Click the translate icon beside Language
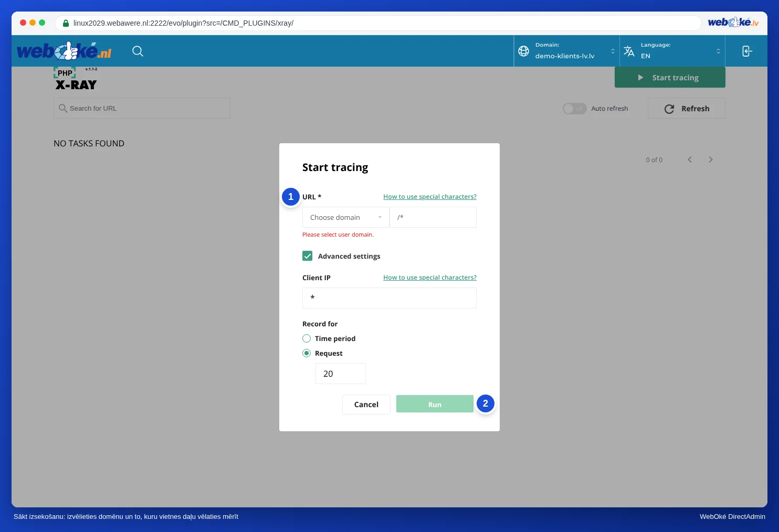The image size is (779, 532). (x=629, y=51)
